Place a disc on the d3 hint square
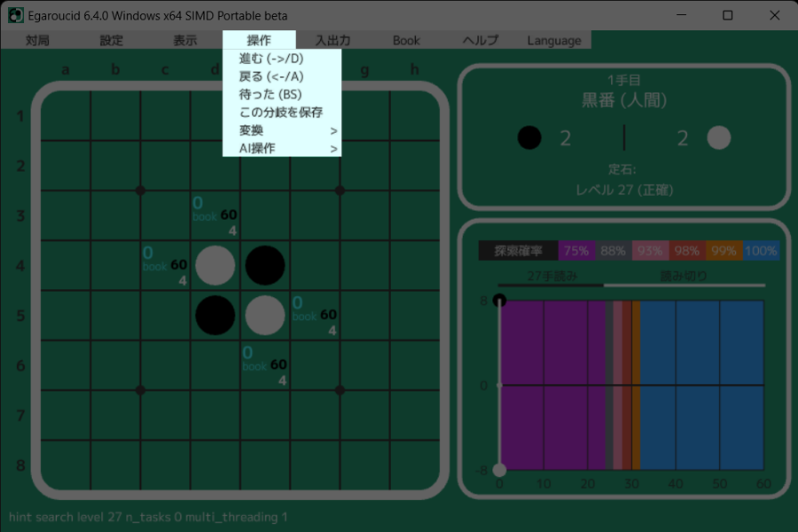 (x=215, y=215)
